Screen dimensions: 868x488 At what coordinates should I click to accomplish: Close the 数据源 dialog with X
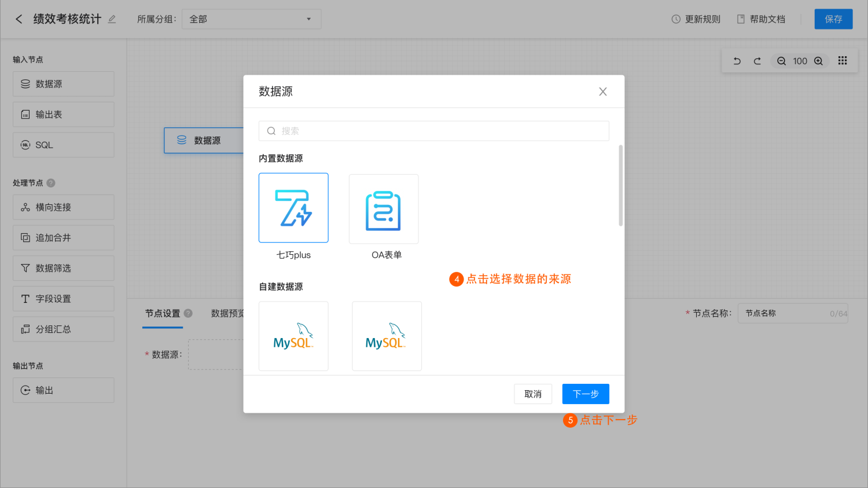[603, 91]
